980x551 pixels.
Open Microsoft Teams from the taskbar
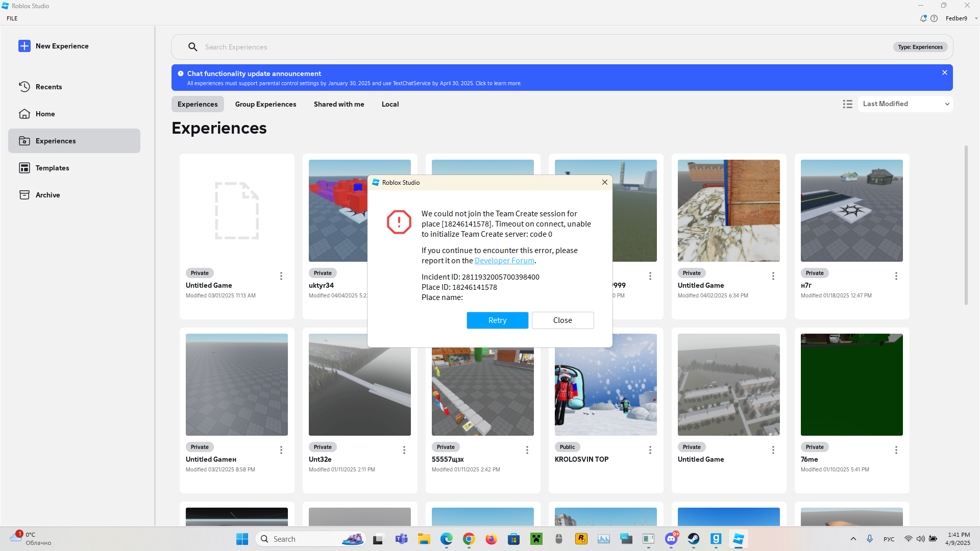(x=402, y=539)
